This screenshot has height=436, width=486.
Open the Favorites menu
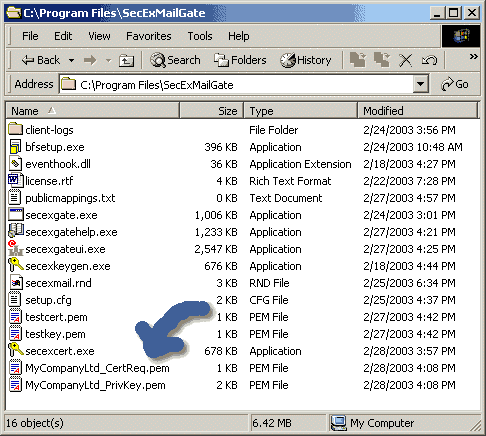pos(149,36)
